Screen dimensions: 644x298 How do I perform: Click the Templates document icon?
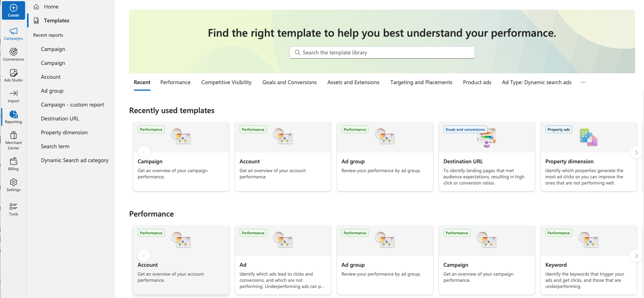36,20
